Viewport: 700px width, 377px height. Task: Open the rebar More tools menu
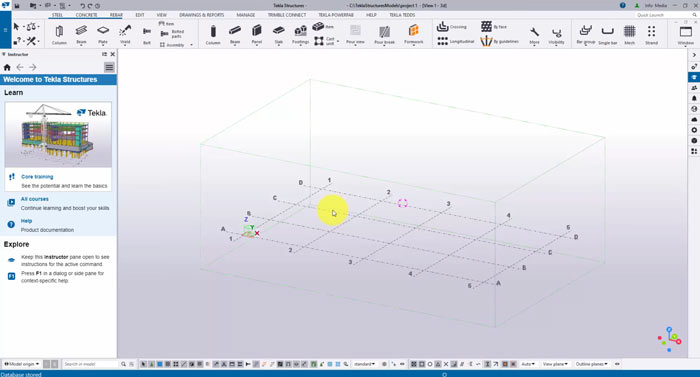(534, 35)
